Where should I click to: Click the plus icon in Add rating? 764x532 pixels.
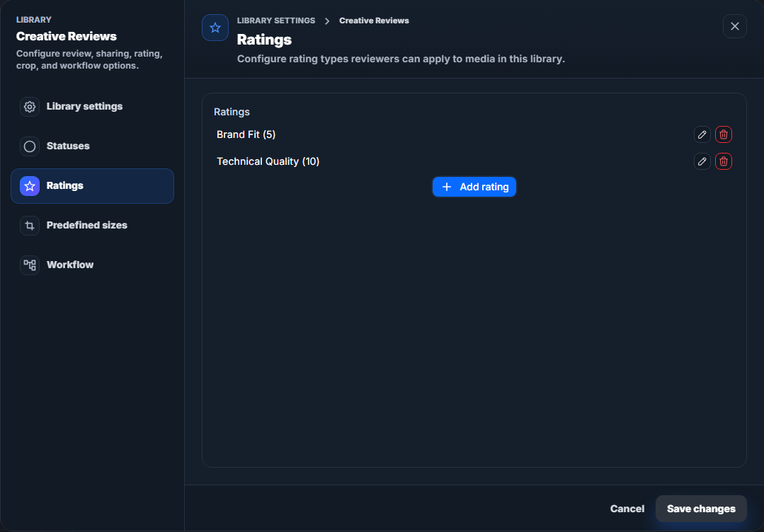click(446, 187)
